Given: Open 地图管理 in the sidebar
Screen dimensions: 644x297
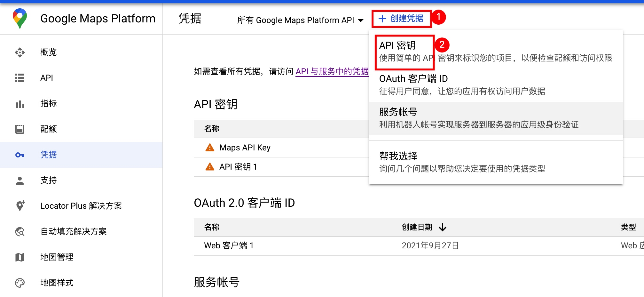Looking at the screenshot, I should pyautogui.click(x=81, y=257).
